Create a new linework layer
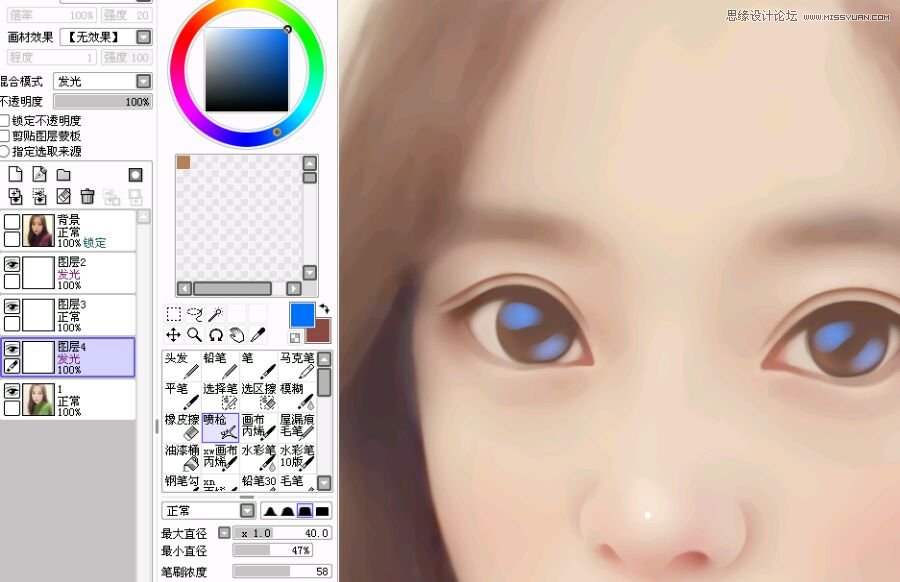Image resolution: width=900 pixels, height=582 pixels. tap(40, 174)
